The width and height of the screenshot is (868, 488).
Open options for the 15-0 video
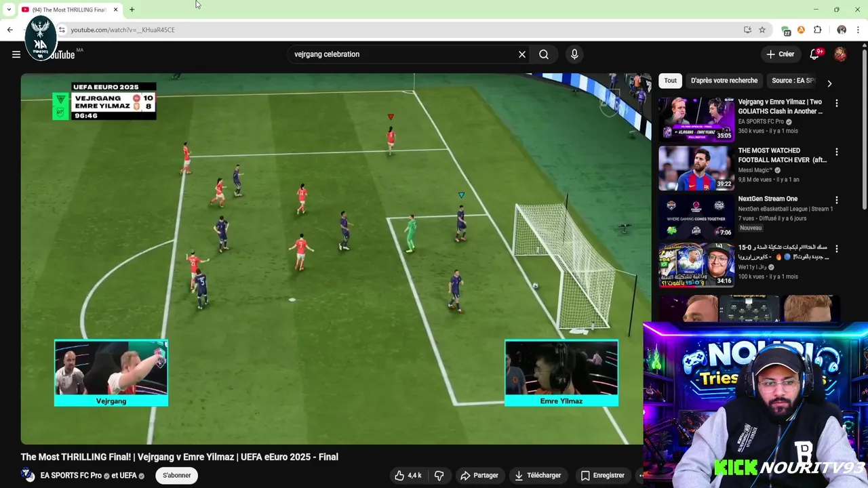(836, 249)
